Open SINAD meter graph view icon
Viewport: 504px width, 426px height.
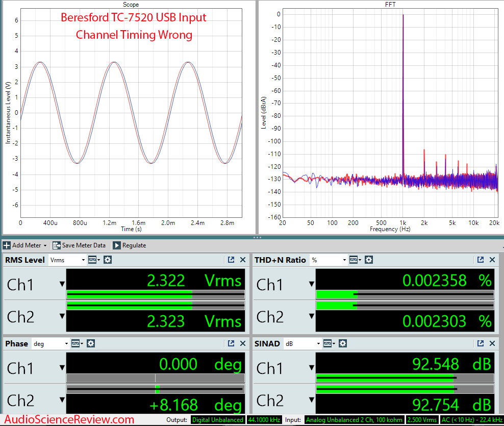[329, 344]
